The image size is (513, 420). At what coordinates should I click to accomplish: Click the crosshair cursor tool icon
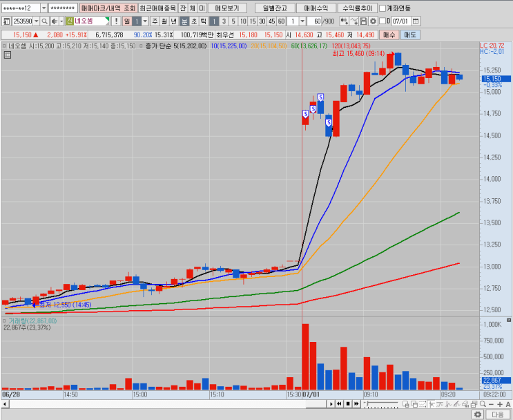[x=432, y=404]
